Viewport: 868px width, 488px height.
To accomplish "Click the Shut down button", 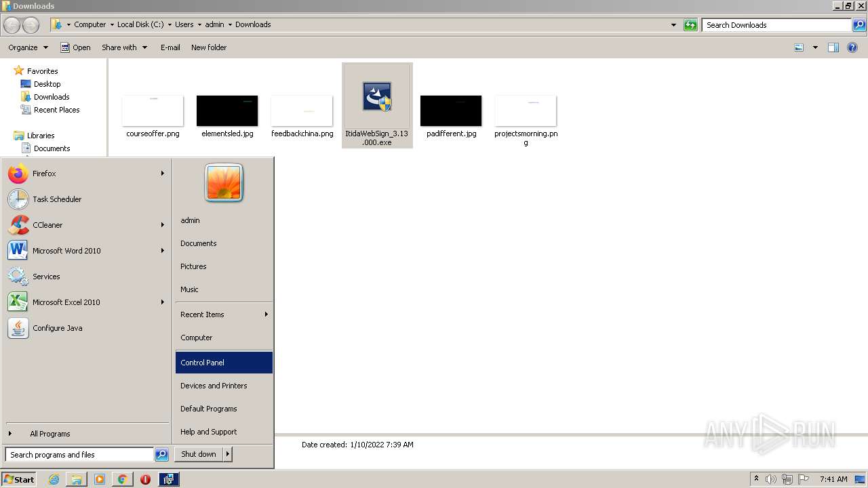I will pyautogui.click(x=199, y=454).
